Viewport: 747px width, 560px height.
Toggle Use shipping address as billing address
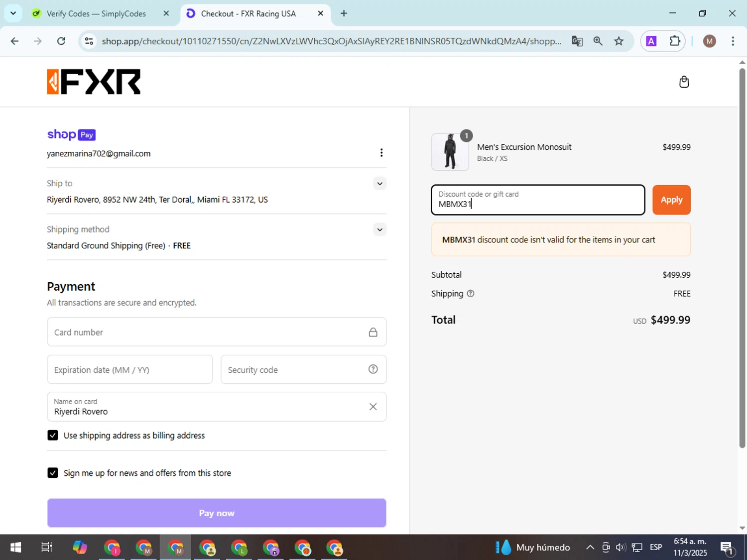[x=53, y=435]
